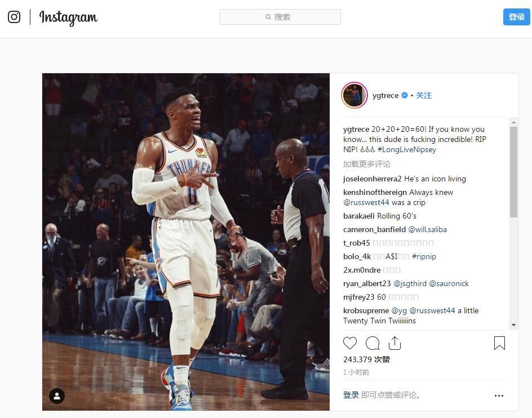Share the post using the share icon

click(394, 343)
